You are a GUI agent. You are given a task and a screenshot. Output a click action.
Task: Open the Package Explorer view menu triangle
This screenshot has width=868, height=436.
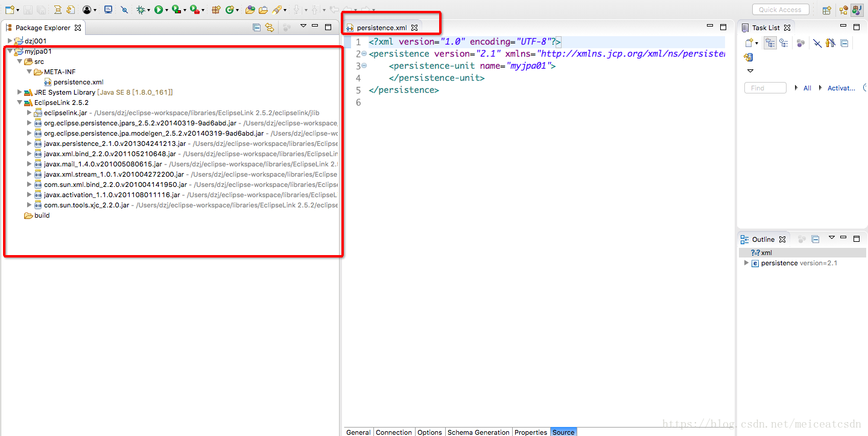303,27
